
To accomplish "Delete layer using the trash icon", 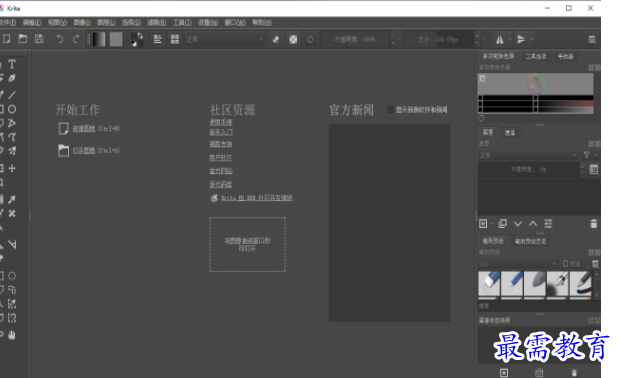I will (x=594, y=223).
